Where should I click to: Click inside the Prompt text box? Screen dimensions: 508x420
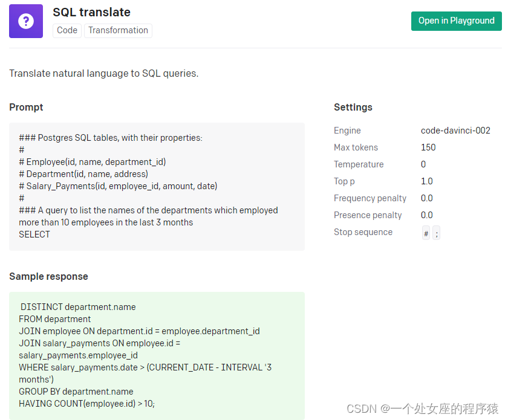click(157, 186)
